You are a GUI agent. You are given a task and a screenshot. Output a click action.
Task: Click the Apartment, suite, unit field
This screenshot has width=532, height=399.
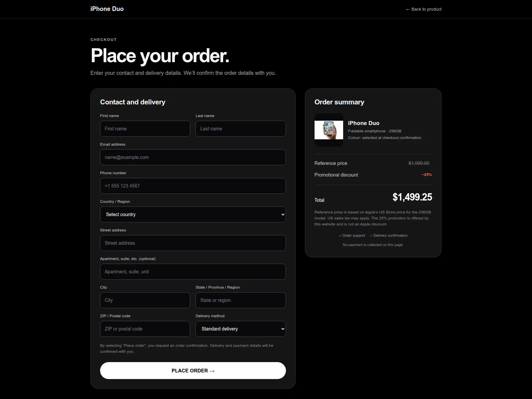[x=193, y=272]
